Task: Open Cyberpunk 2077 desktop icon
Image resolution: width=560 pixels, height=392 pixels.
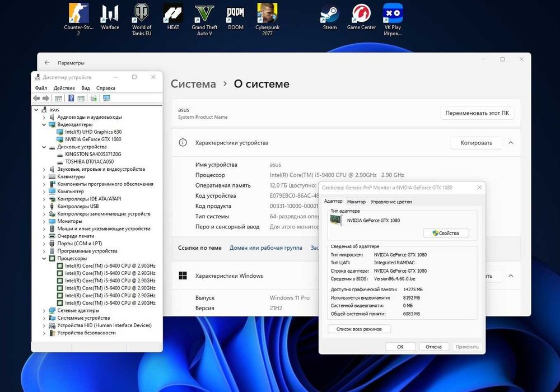Action: click(267, 20)
